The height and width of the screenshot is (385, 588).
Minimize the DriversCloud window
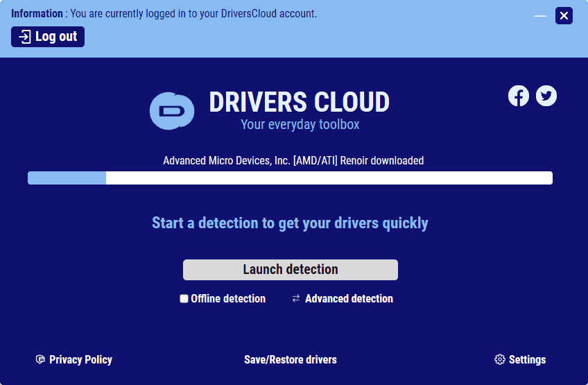point(540,16)
